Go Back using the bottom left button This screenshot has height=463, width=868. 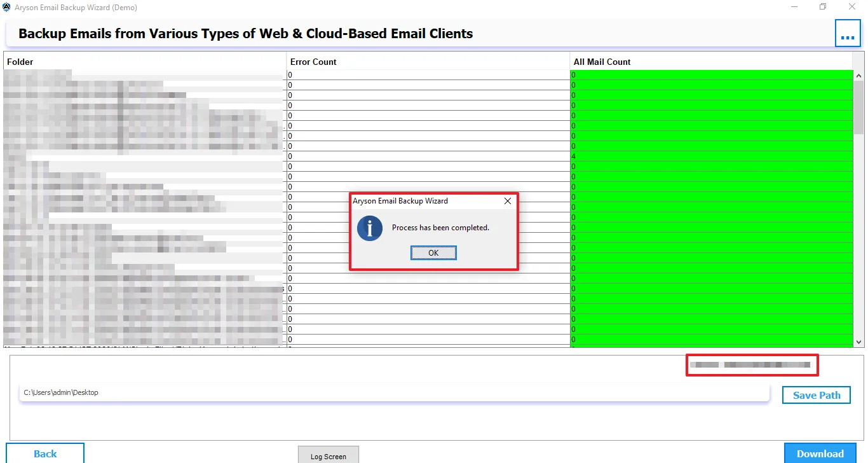pos(44,453)
